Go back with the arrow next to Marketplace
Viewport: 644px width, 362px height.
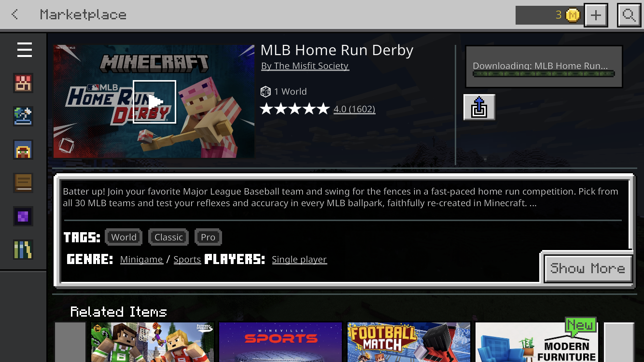15,14
